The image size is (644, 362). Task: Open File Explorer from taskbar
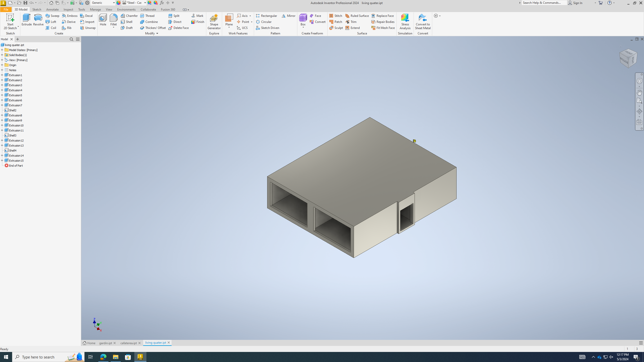point(115,357)
